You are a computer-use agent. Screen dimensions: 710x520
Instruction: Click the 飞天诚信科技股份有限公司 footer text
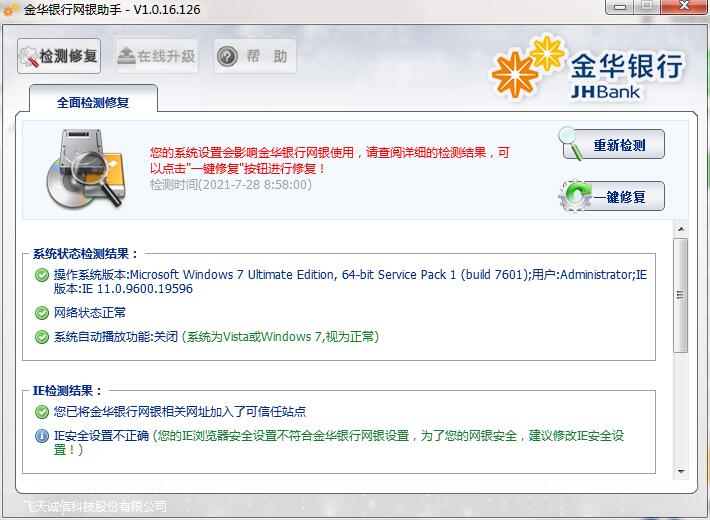(x=95, y=506)
